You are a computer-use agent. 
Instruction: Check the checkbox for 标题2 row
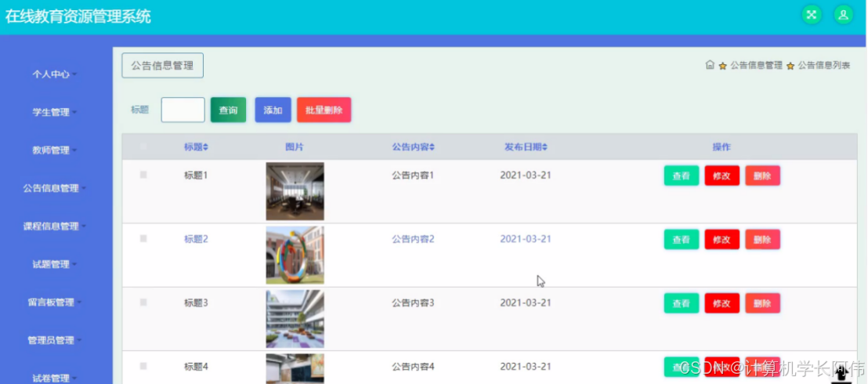click(143, 238)
